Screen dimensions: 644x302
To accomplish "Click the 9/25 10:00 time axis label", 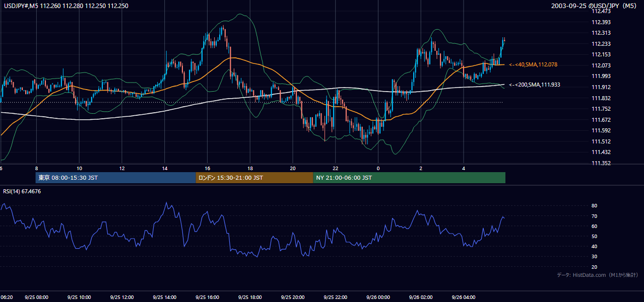I will [79, 297].
